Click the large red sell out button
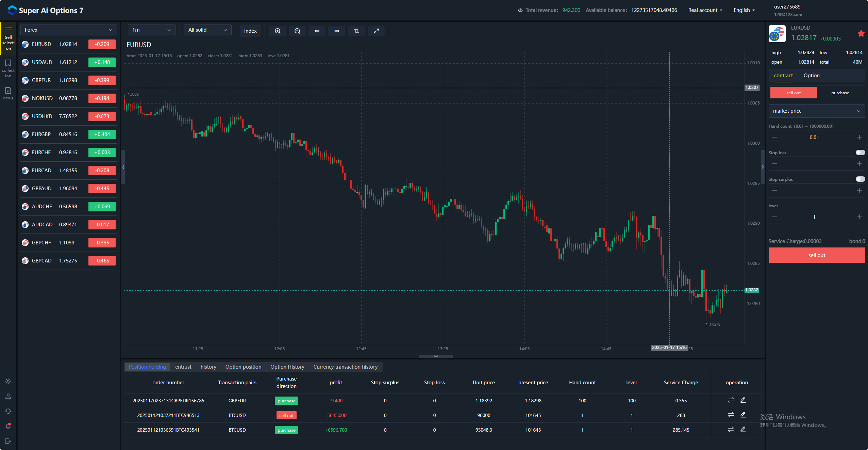 (817, 255)
